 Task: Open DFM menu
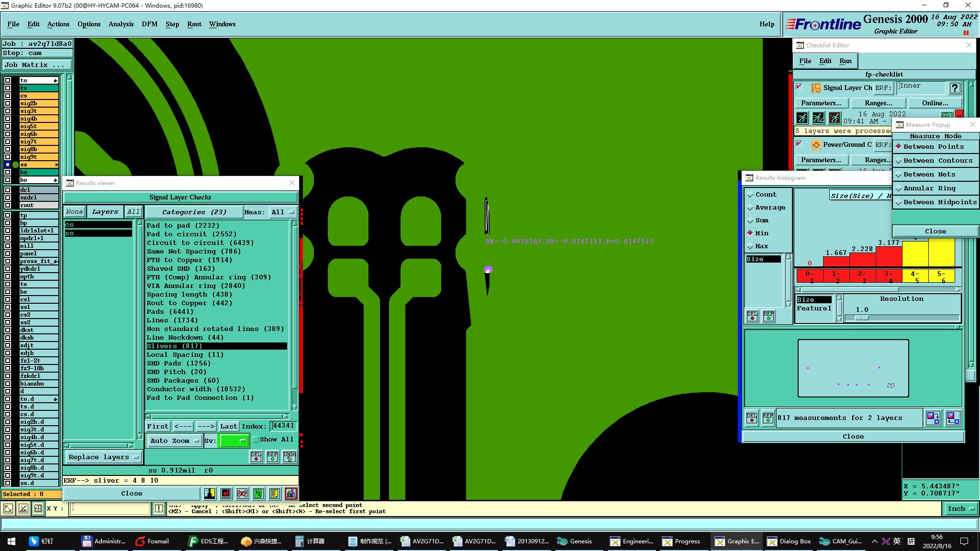click(x=150, y=24)
